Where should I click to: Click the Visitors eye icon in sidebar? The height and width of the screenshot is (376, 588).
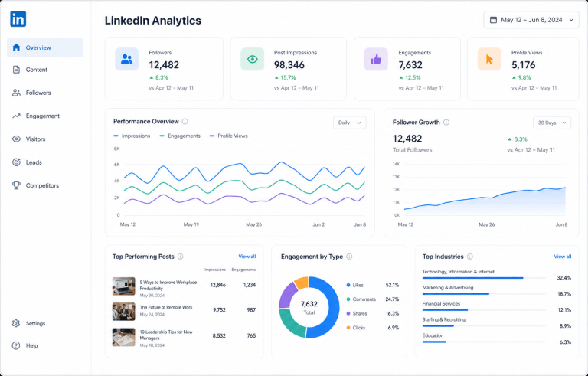16,139
